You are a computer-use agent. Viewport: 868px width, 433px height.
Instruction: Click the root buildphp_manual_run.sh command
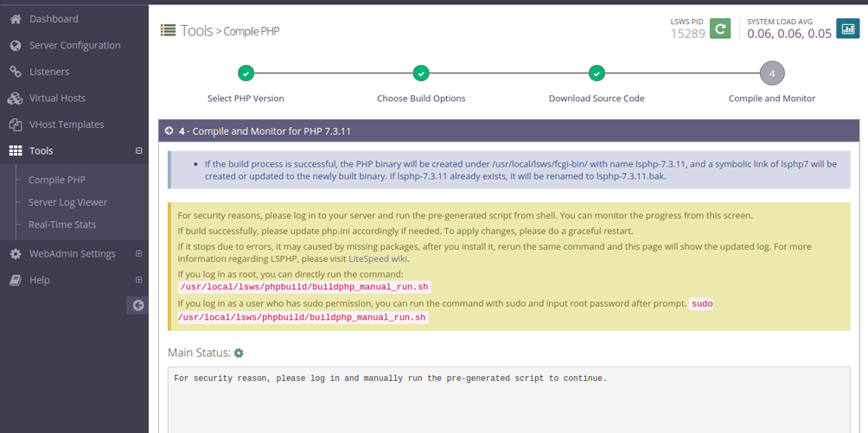point(304,288)
